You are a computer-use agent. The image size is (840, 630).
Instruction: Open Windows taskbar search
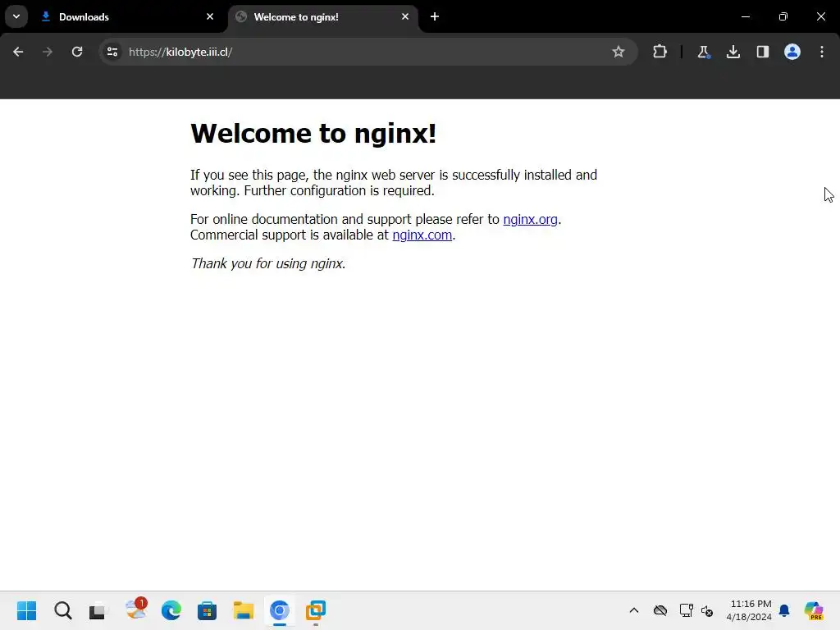[62, 610]
